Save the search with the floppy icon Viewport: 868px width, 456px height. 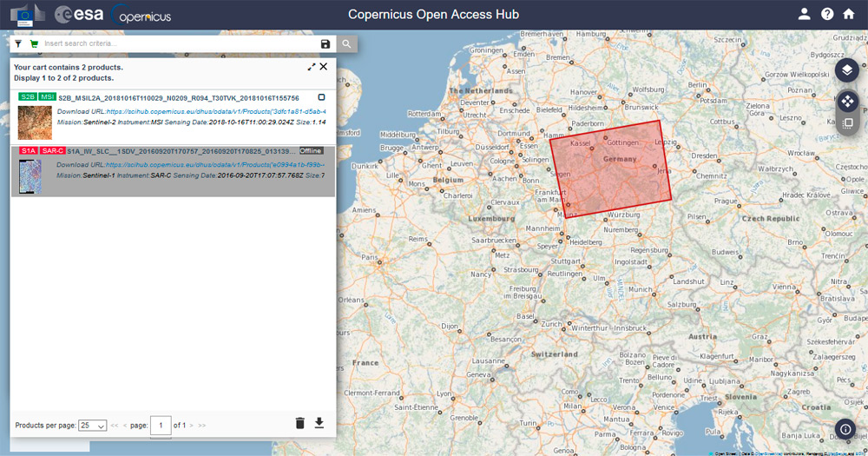[x=325, y=43]
